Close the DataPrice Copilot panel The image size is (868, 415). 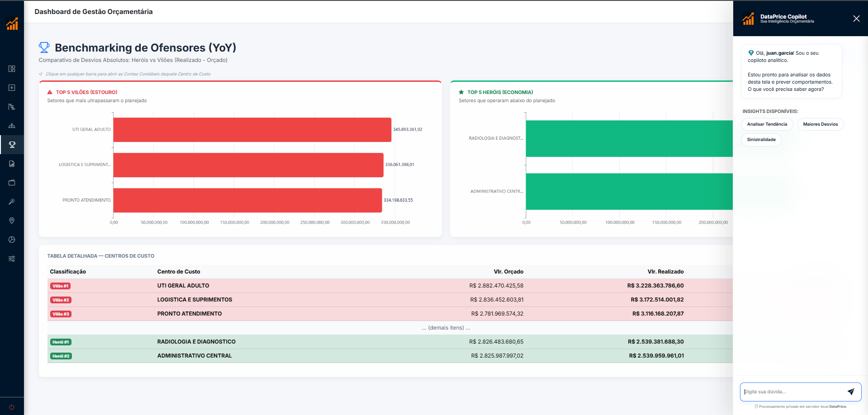pyautogui.click(x=856, y=19)
